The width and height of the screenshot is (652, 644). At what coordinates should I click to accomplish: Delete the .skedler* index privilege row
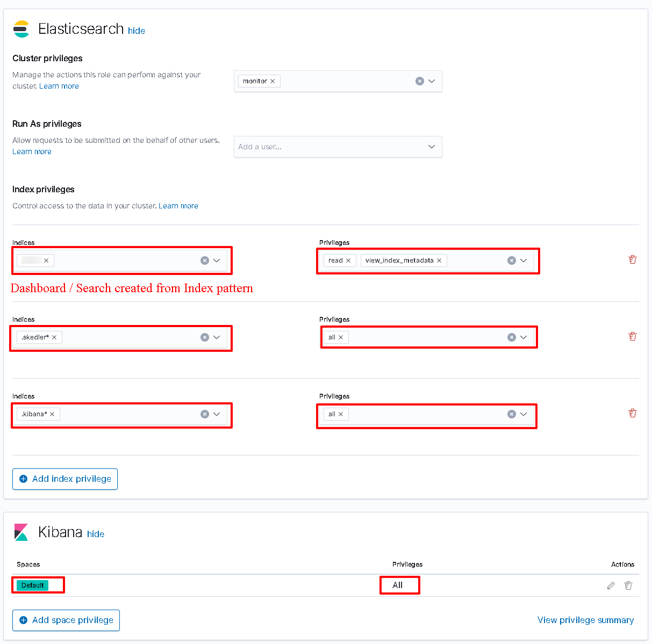click(x=633, y=336)
